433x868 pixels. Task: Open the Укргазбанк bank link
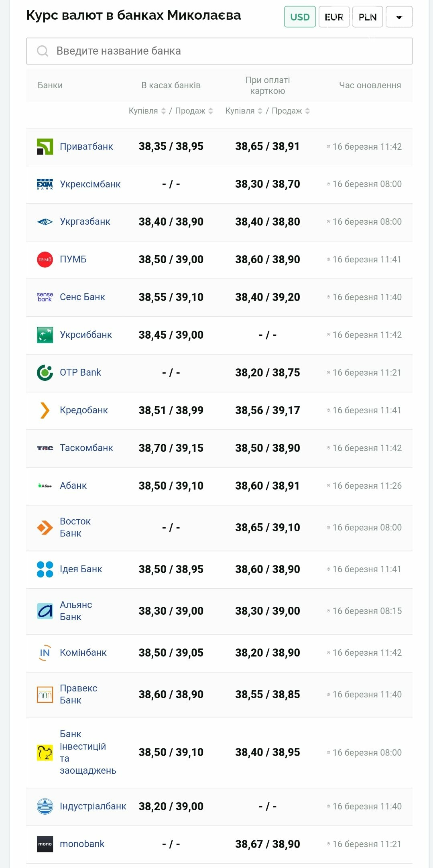point(85,222)
